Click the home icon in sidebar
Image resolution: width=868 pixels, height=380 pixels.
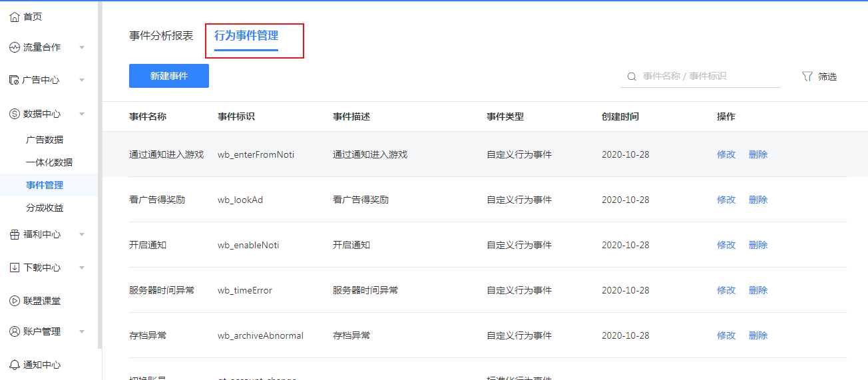[x=15, y=17]
